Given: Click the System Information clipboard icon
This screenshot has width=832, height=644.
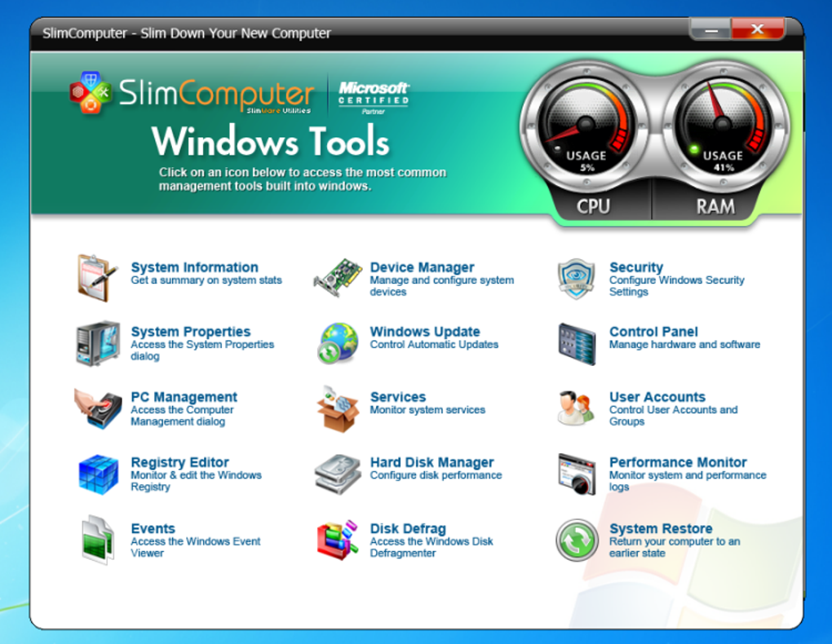Looking at the screenshot, I should pyautogui.click(x=97, y=277).
